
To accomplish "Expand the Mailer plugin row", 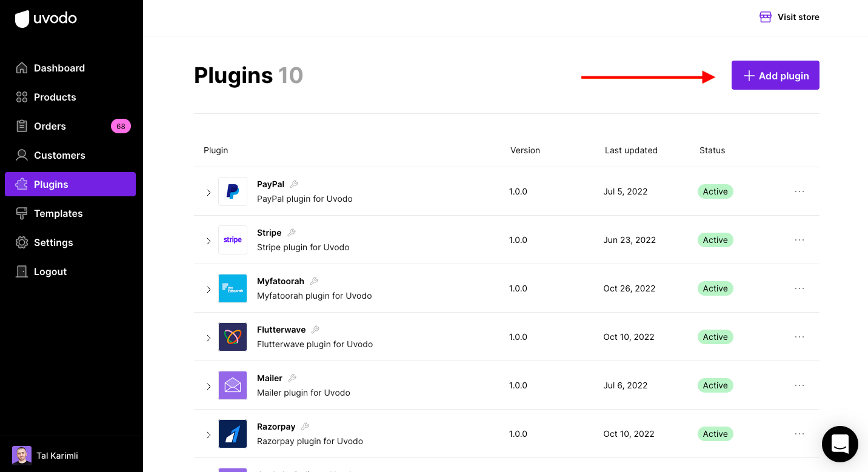I will 209,387.
